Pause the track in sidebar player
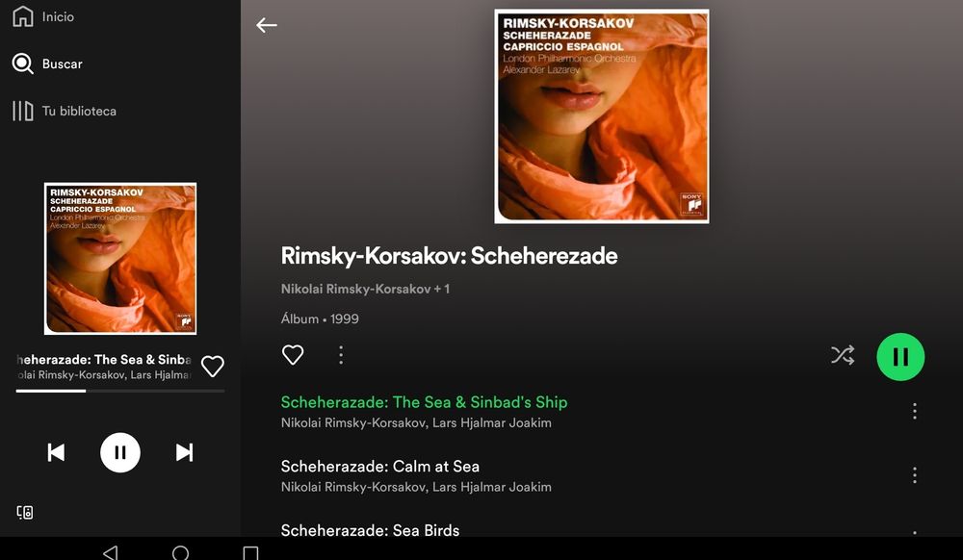 tap(120, 452)
